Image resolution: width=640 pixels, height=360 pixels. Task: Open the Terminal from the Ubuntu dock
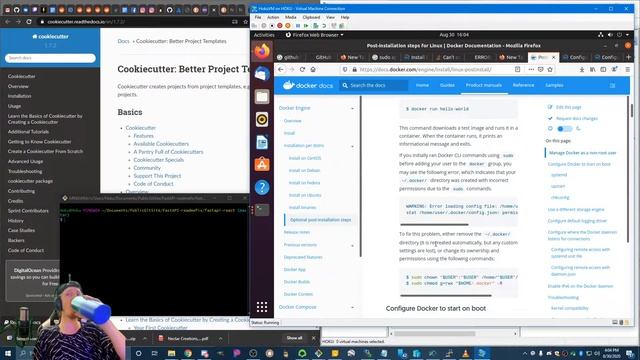coord(262,210)
